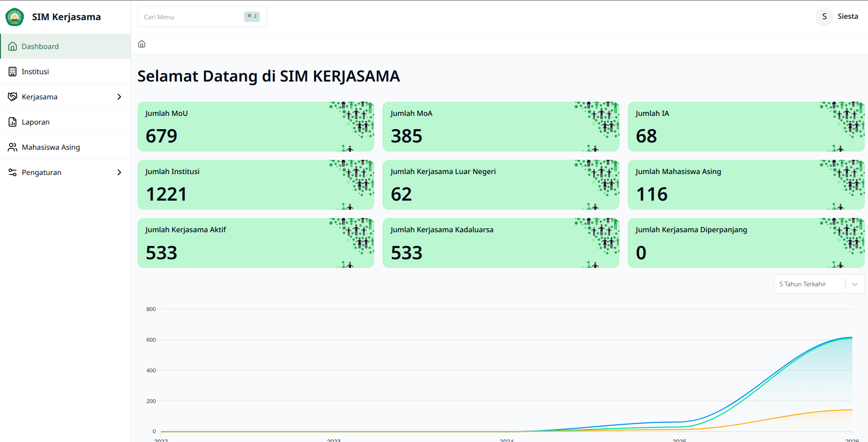Image resolution: width=868 pixels, height=442 pixels.
Task: Click the value 385
Action: (406, 136)
